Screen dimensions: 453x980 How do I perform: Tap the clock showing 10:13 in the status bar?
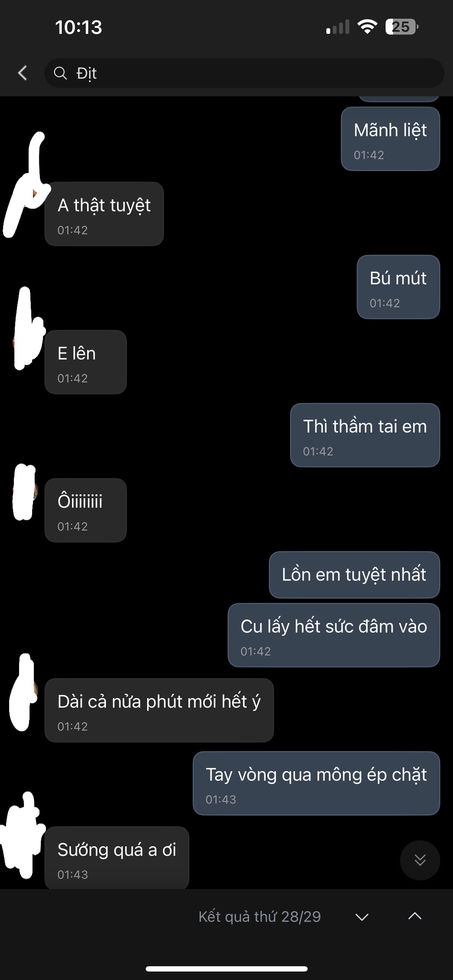[79, 28]
